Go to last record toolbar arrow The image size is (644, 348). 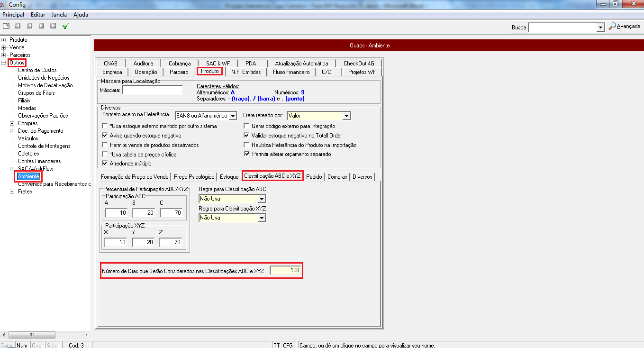(54, 26)
